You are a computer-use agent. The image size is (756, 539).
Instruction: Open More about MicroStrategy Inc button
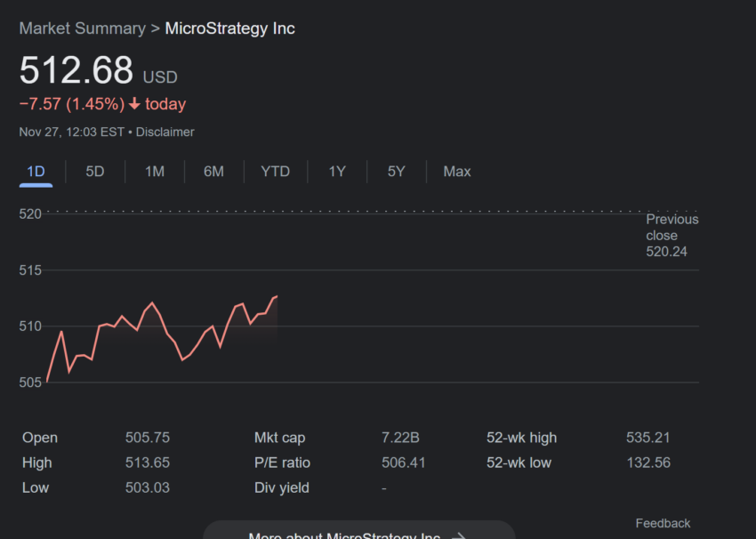359,530
